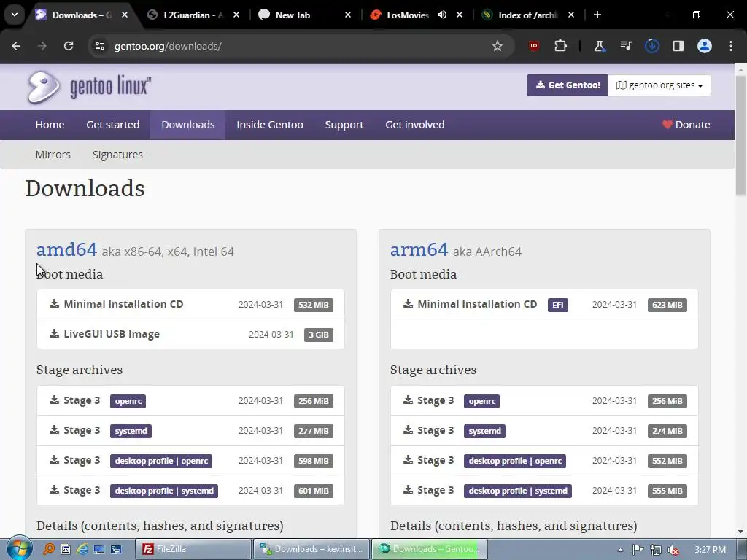Click the page vertical scrollbar thumb
This screenshot has height=560, width=747.
click(x=740, y=135)
